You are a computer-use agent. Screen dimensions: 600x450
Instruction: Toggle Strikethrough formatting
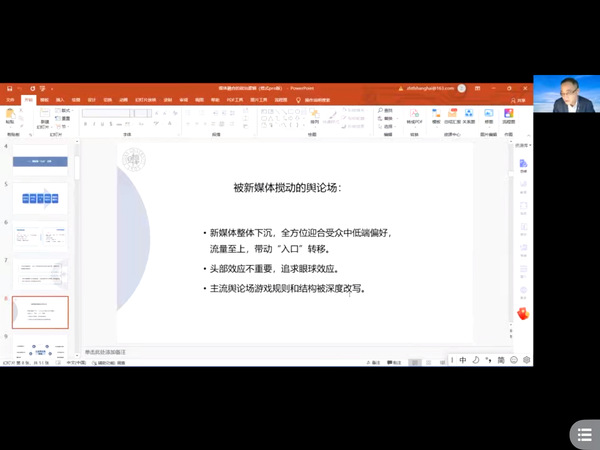coord(119,124)
